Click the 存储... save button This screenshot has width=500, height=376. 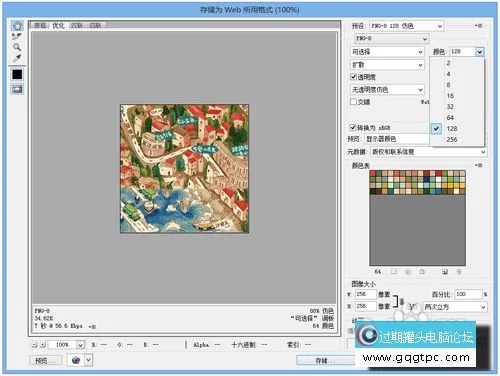coord(326,360)
